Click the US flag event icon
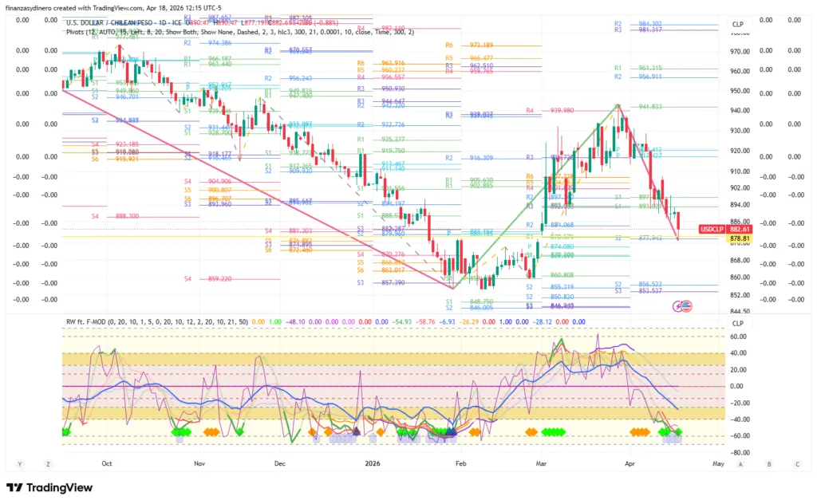Image resolution: width=817 pixels, height=504 pixels. coord(686,305)
